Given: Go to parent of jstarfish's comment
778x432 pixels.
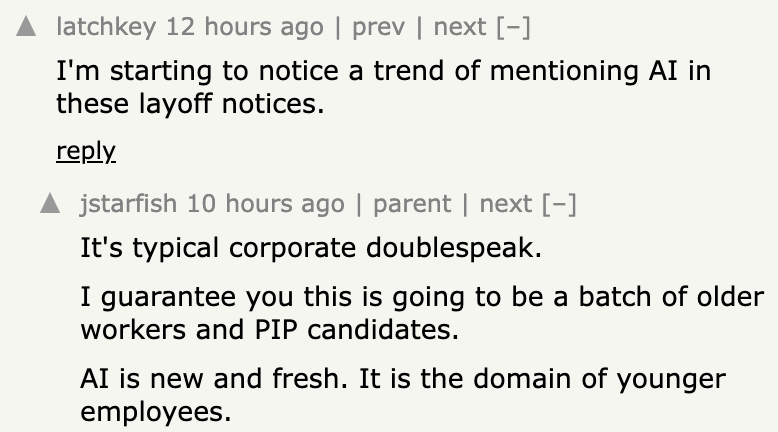Looking at the screenshot, I should (410, 204).
